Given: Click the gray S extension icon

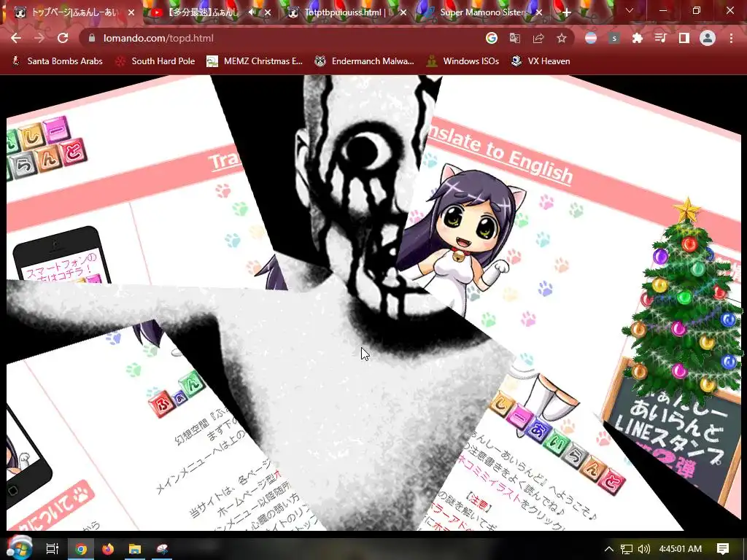Looking at the screenshot, I should coord(614,38).
